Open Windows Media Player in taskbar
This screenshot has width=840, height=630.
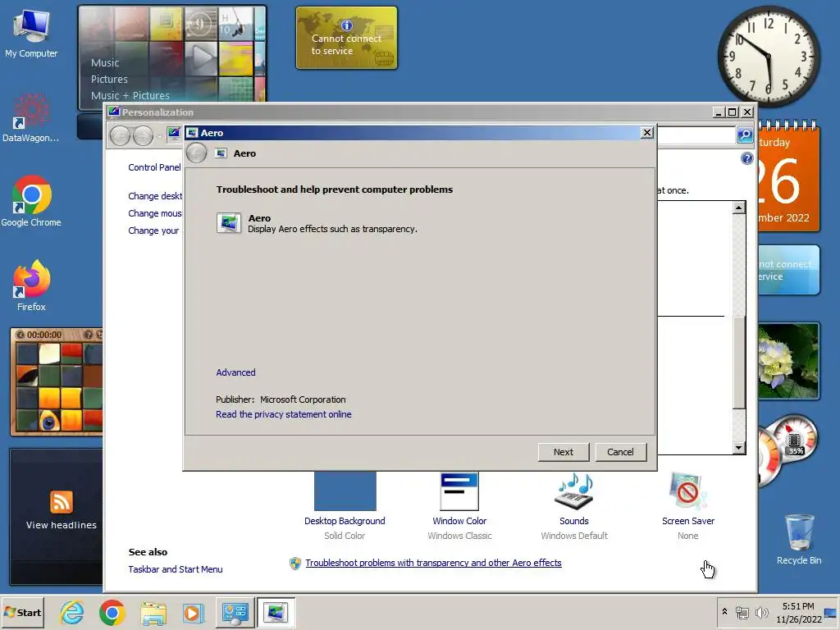(194, 613)
